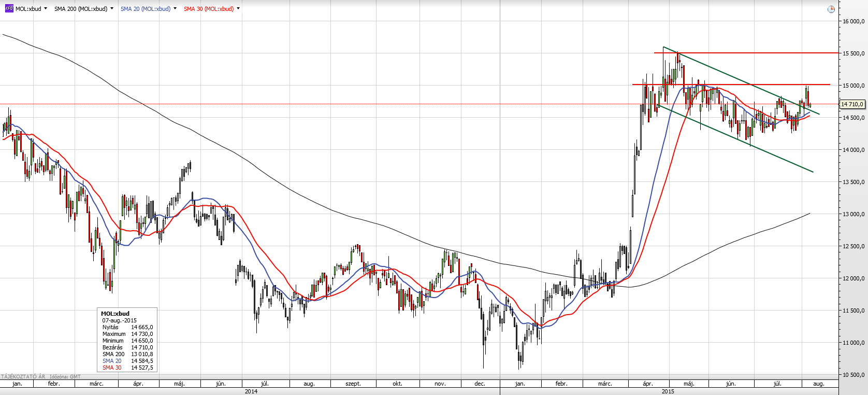The width and height of the screenshot is (868, 395).
Task: Click the SMA 20 value 14 584,5
Action: click(142, 361)
